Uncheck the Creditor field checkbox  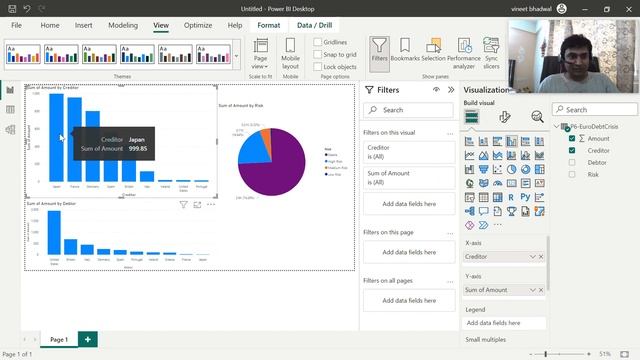572,151
